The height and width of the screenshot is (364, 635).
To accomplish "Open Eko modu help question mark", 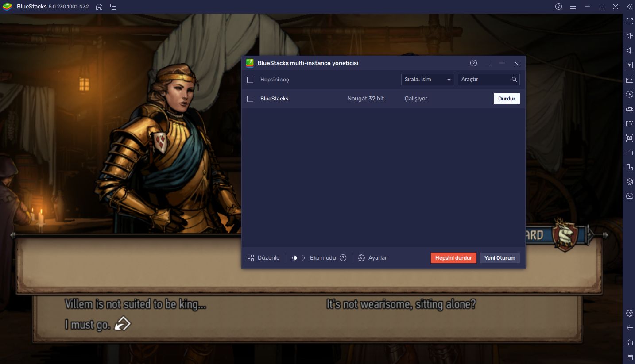I will [343, 258].
